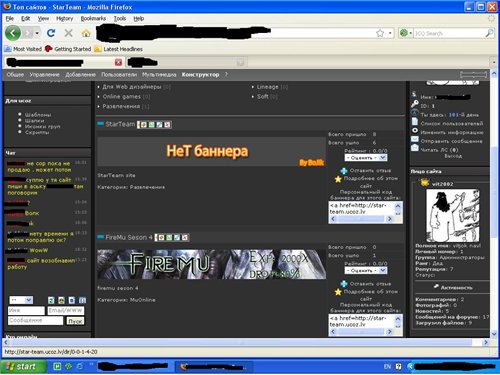Open the smiley icon in the chat box
This screenshot has width=500, height=375.
61,300
